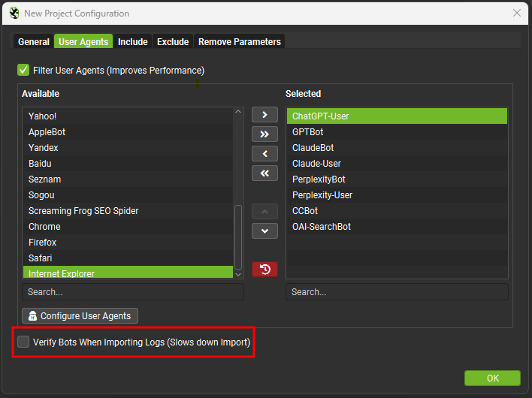Click the Selected list search field
This screenshot has width=532, height=398.
point(397,292)
